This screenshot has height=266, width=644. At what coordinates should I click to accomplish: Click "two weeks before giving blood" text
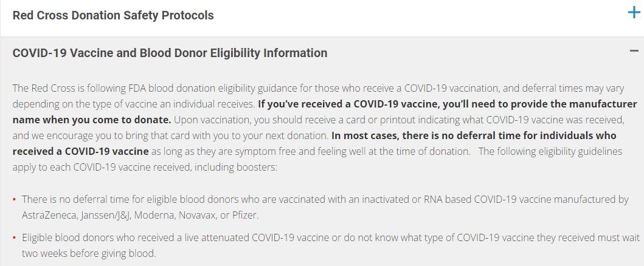pyautogui.click(x=89, y=254)
